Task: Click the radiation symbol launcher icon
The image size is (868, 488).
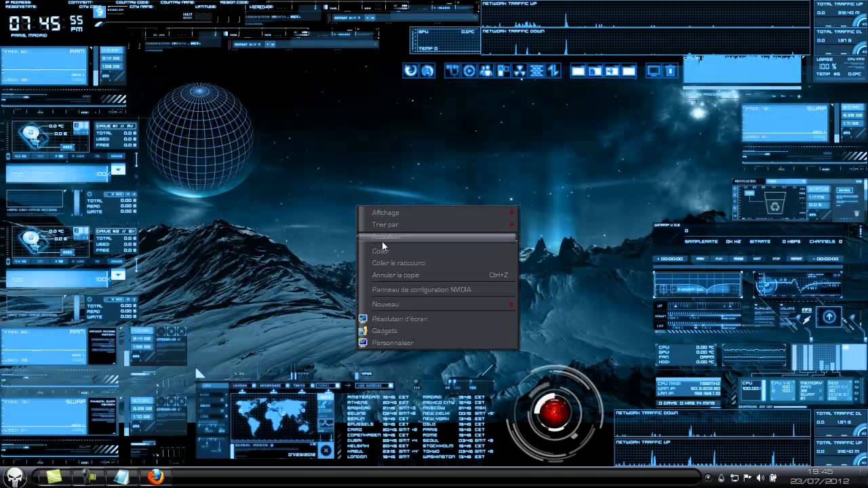Action: 520,70
